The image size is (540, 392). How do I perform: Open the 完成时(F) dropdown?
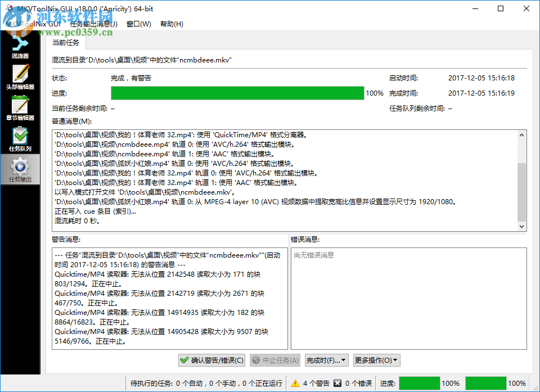tap(326, 360)
